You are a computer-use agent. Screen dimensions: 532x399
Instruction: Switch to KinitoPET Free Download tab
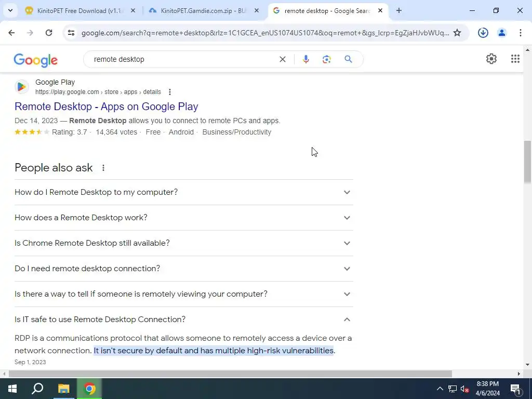(79, 11)
